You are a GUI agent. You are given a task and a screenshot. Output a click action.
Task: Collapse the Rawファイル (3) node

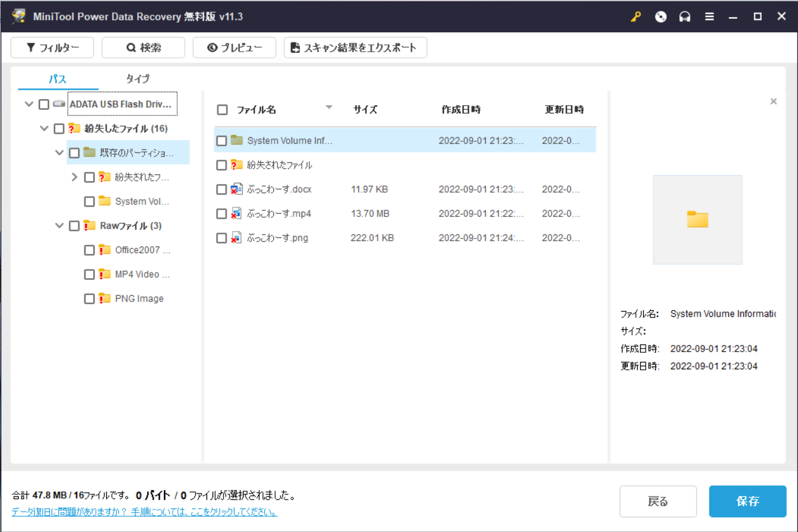(59, 226)
